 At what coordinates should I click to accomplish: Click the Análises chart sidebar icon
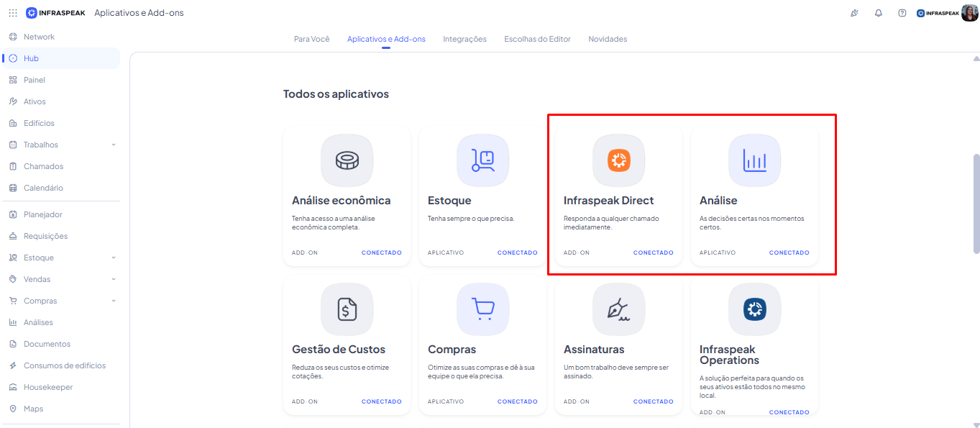pos(13,322)
